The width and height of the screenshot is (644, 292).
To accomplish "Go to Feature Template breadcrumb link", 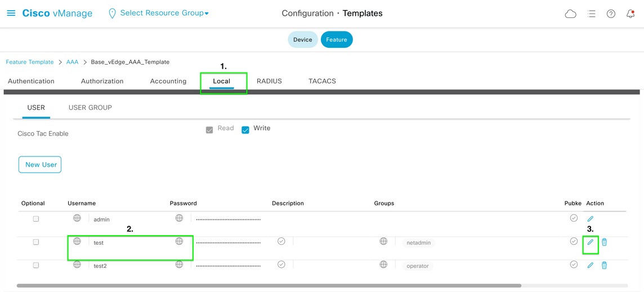I will click(30, 62).
